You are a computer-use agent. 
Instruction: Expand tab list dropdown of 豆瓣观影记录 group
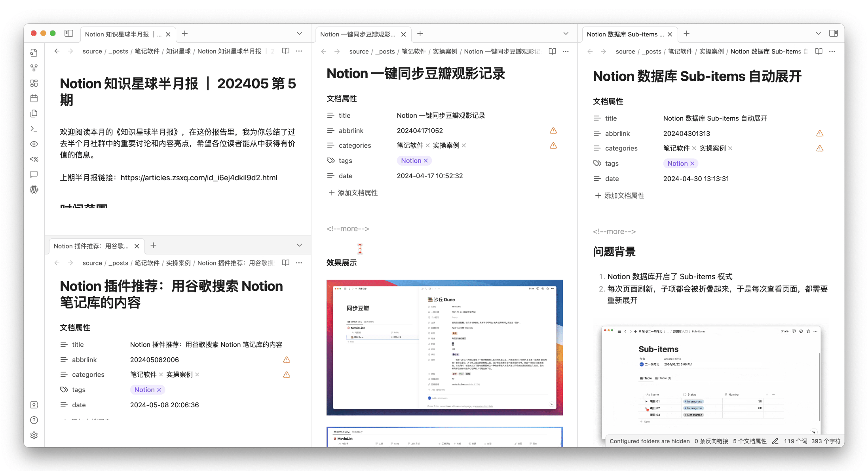tap(566, 34)
